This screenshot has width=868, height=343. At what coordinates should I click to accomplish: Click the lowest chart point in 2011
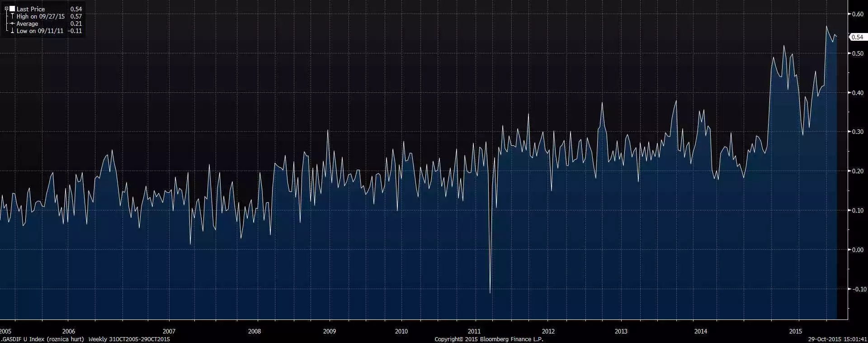coord(490,293)
